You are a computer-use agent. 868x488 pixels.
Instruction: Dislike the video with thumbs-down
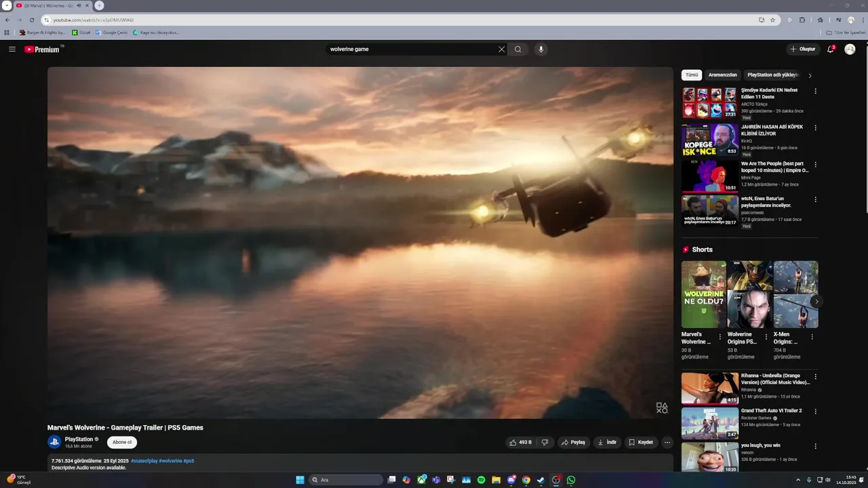coord(545,443)
